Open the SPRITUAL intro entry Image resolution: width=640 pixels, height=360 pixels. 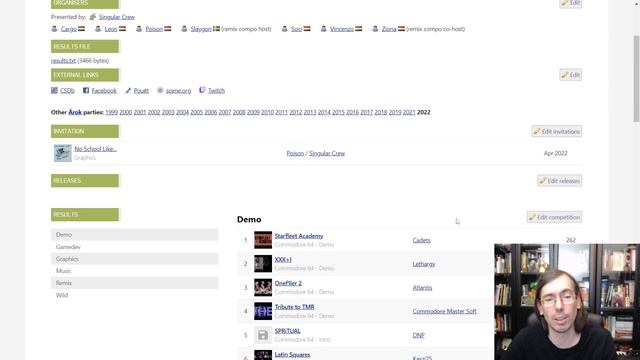(x=287, y=331)
